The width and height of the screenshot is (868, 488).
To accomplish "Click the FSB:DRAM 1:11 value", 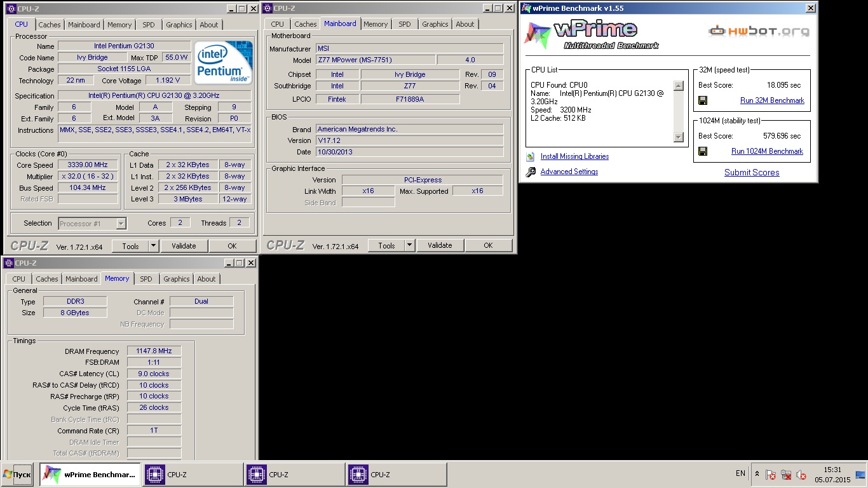I will click(x=154, y=362).
